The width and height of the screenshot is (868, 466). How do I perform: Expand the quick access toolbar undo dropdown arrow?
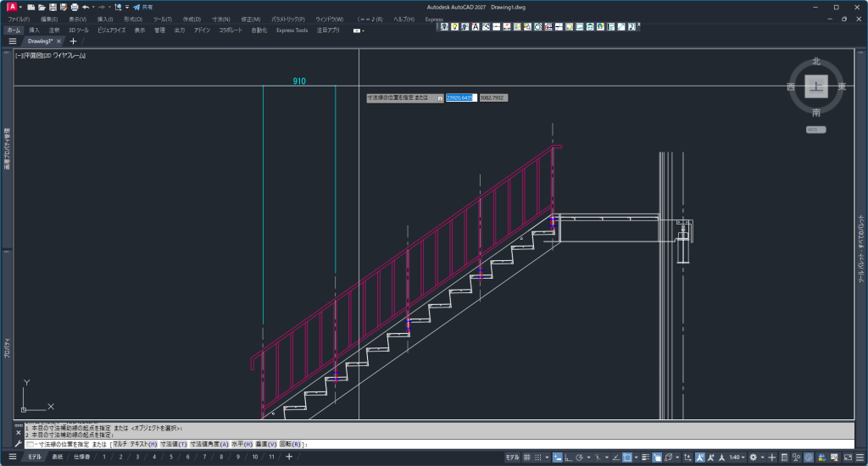tap(92, 7)
